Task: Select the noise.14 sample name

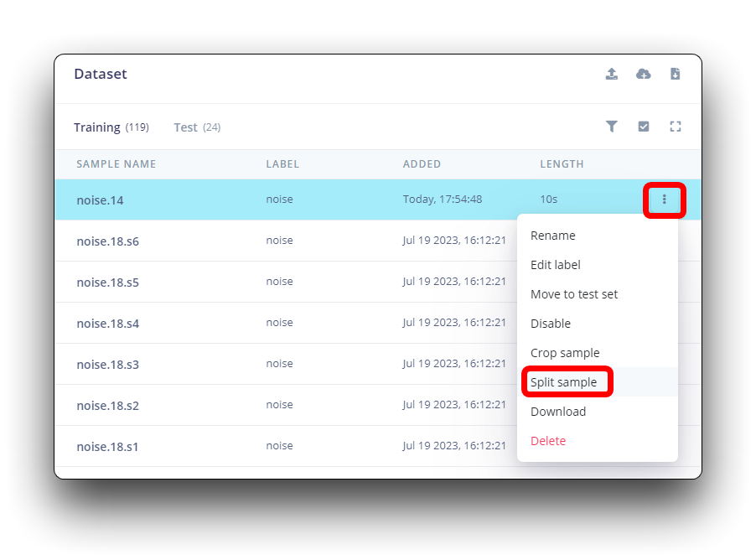Action: point(100,200)
